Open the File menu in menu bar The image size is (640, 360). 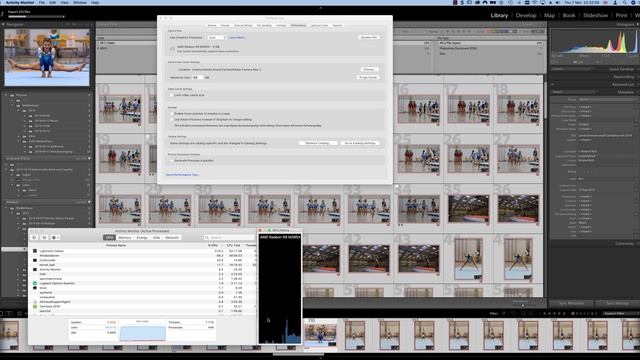pos(42,2)
